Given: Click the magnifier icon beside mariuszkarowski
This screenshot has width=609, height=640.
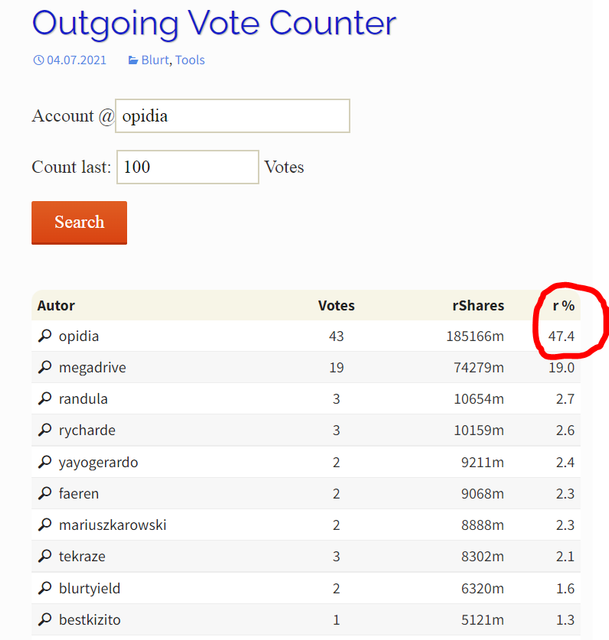Looking at the screenshot, I should coord(44,525).
